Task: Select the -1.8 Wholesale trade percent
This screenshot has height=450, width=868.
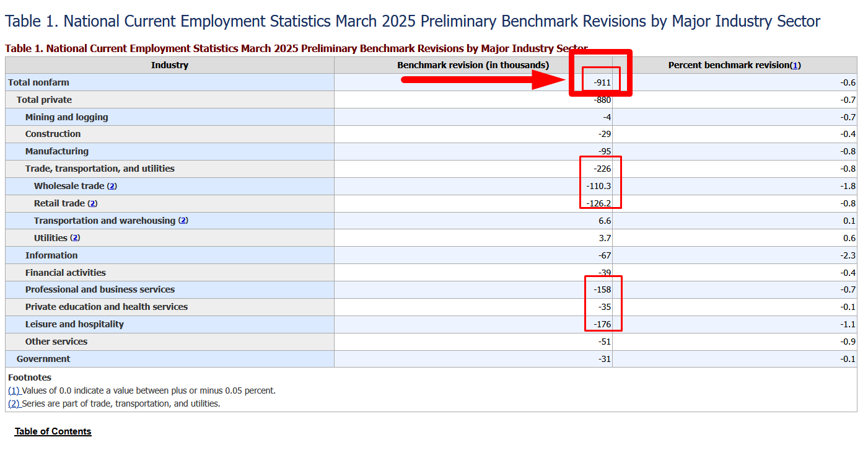Action: tap(848, 186)
